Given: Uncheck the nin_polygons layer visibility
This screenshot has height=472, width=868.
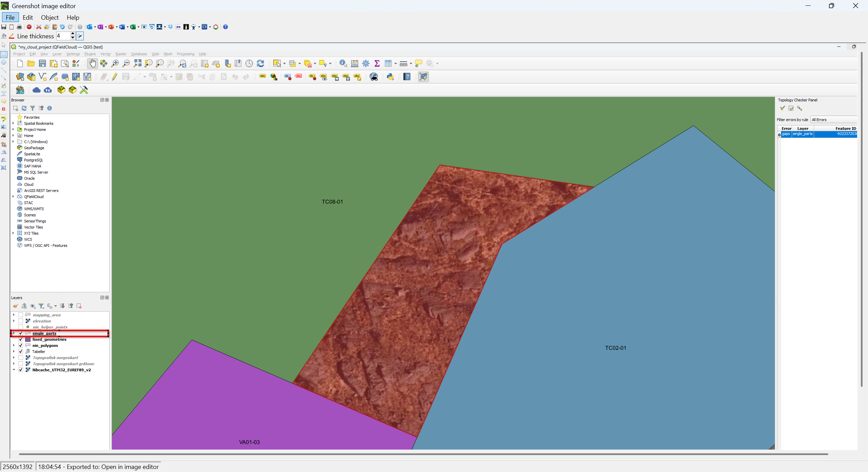Looking at the screenshot, I should point(21,346).
